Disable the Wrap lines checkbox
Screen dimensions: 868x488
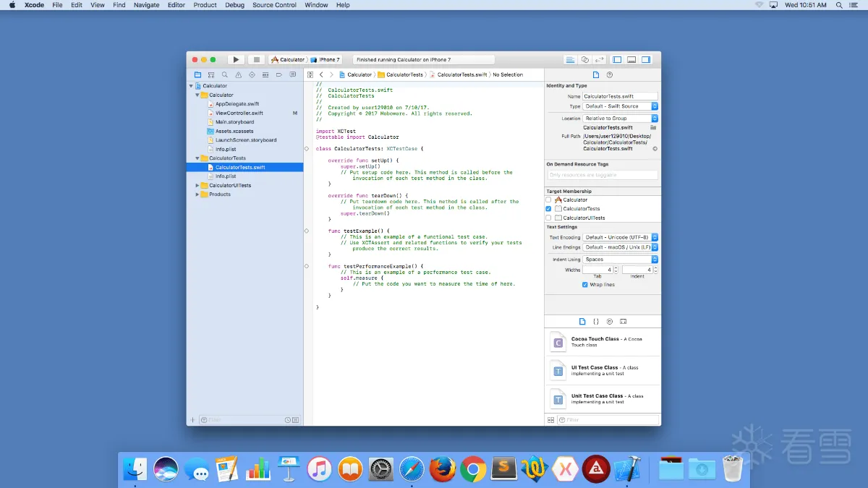(585, 285)
